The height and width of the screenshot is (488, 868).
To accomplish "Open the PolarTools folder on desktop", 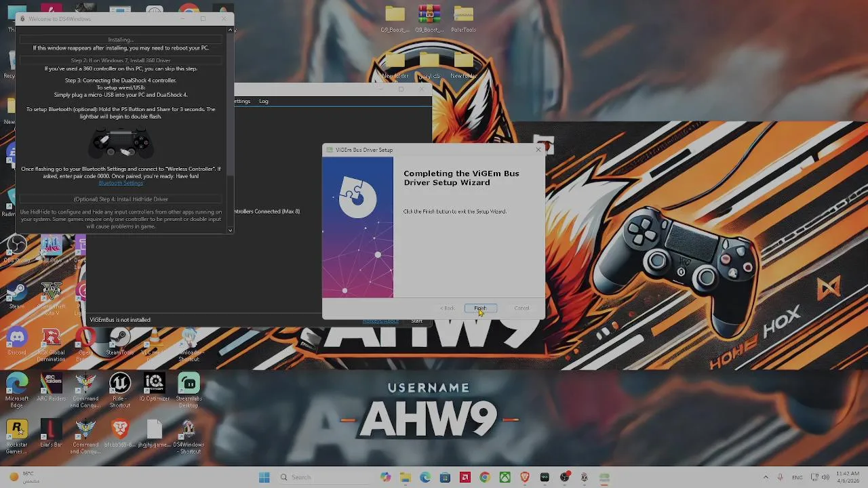I will pyautogui.click(x=464, y=19).
